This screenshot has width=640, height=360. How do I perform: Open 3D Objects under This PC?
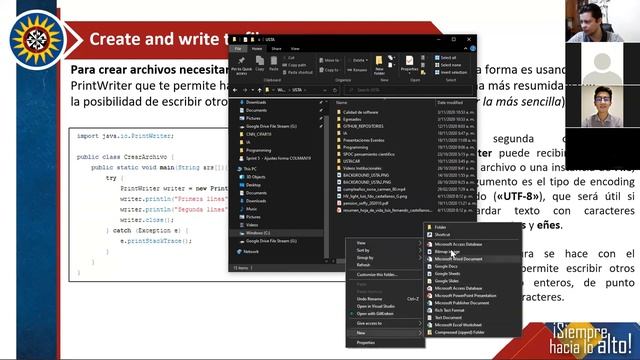255,177
